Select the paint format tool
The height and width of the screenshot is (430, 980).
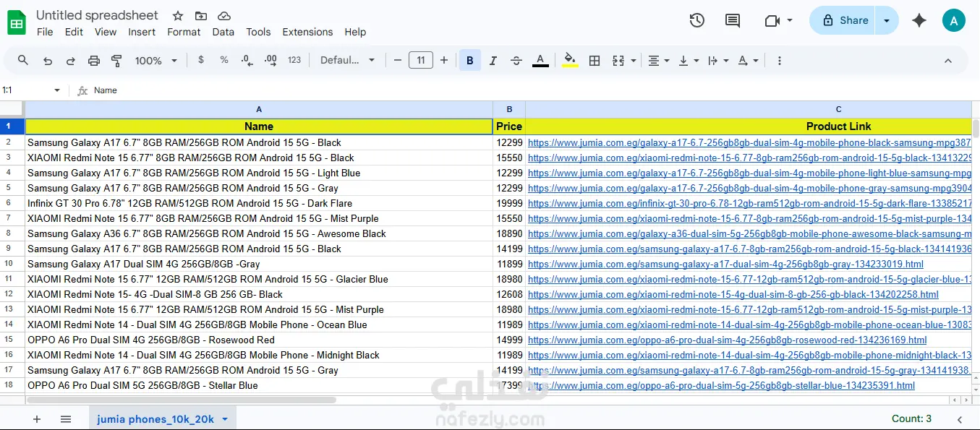click(x=116, y=61)
